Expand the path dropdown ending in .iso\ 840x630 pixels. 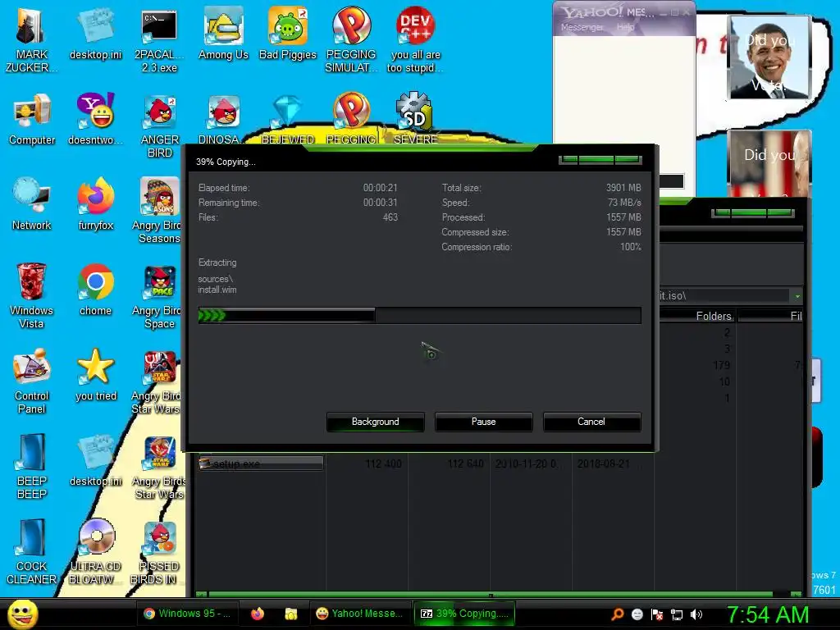pos(797,295)
